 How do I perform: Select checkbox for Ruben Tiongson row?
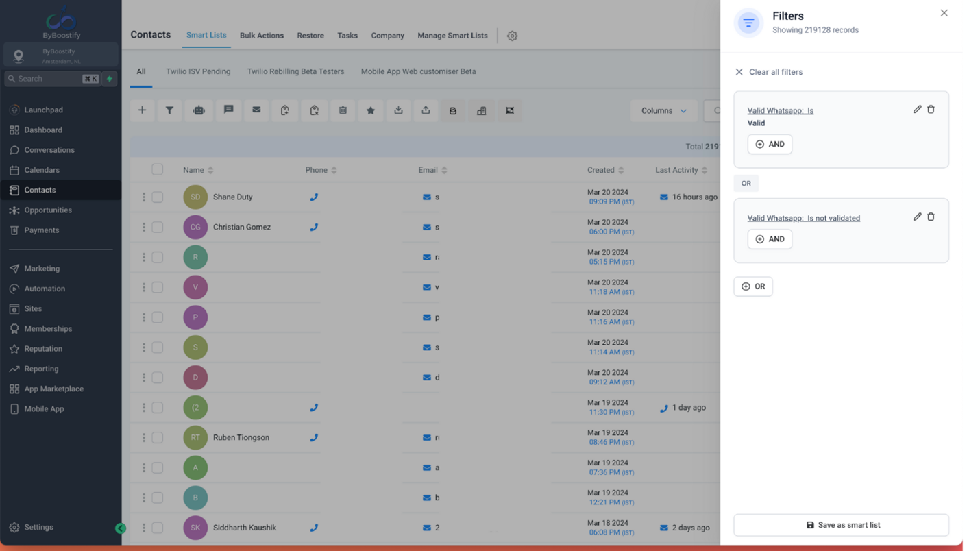click(158, 438)
